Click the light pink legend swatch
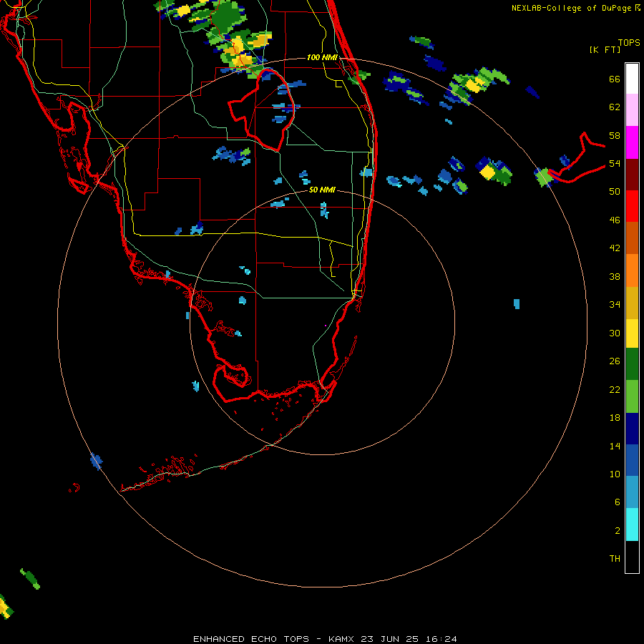The image size is (644, 644). [632, 110]
